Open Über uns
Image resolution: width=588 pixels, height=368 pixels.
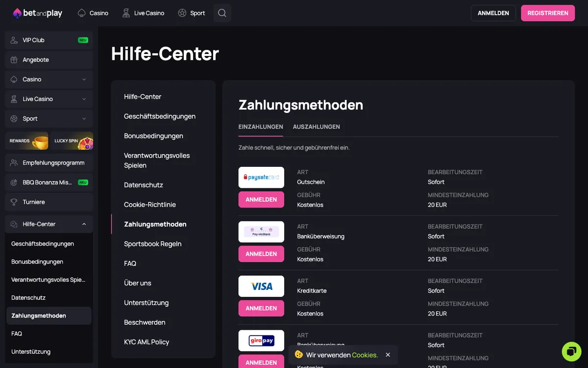pos(138,283)
